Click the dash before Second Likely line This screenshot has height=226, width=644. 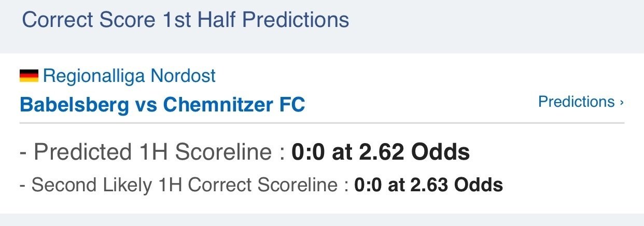pyautogui.click(x=22, y=186)
